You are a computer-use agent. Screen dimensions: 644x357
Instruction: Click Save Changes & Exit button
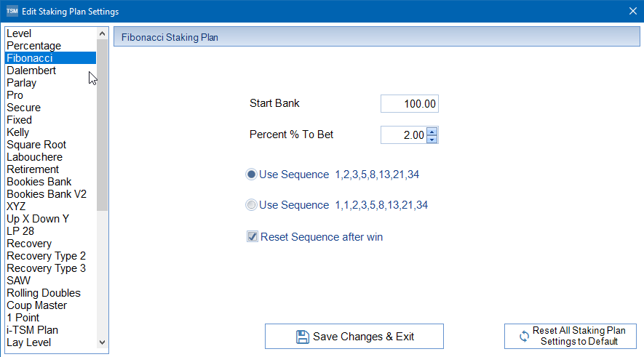[354, 337]
